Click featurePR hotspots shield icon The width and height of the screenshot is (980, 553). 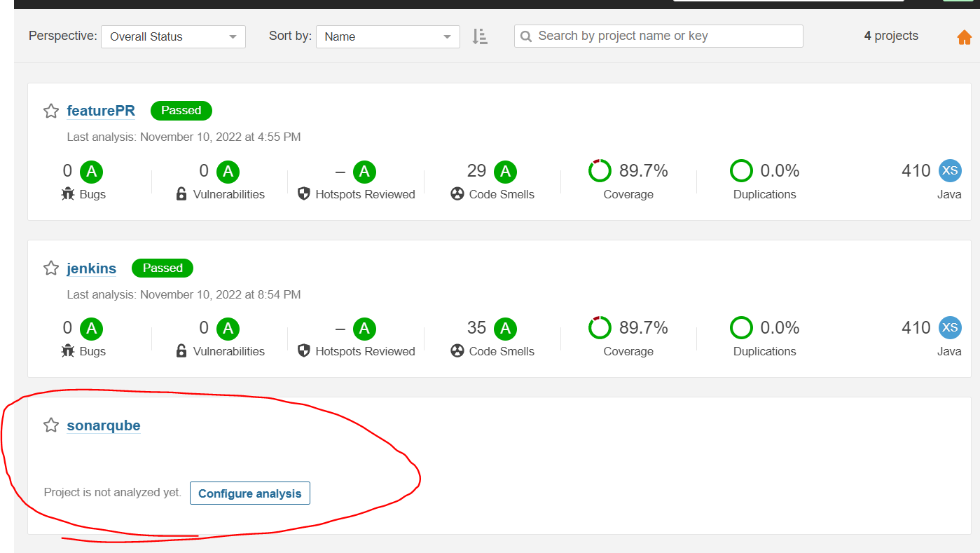point(304,194)
